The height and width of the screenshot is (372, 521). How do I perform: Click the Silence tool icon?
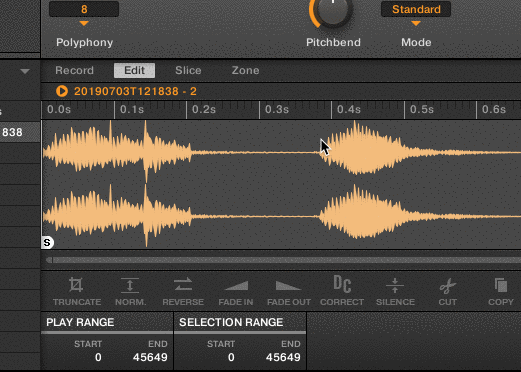coord(395,285)
